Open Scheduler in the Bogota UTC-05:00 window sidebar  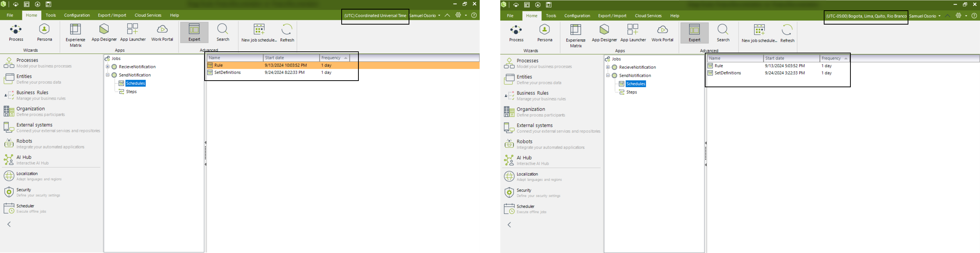tap(552, 209)
